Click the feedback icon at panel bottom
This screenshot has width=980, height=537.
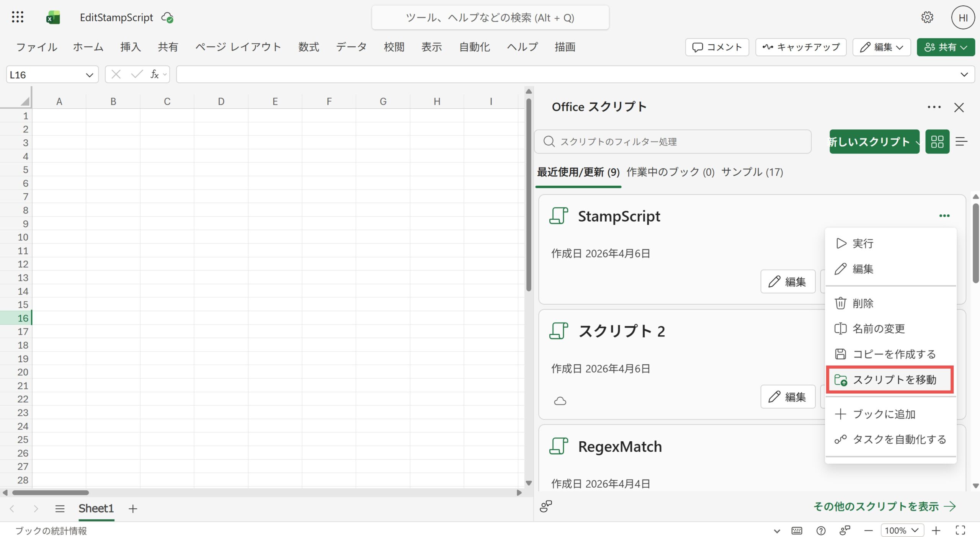546,506
